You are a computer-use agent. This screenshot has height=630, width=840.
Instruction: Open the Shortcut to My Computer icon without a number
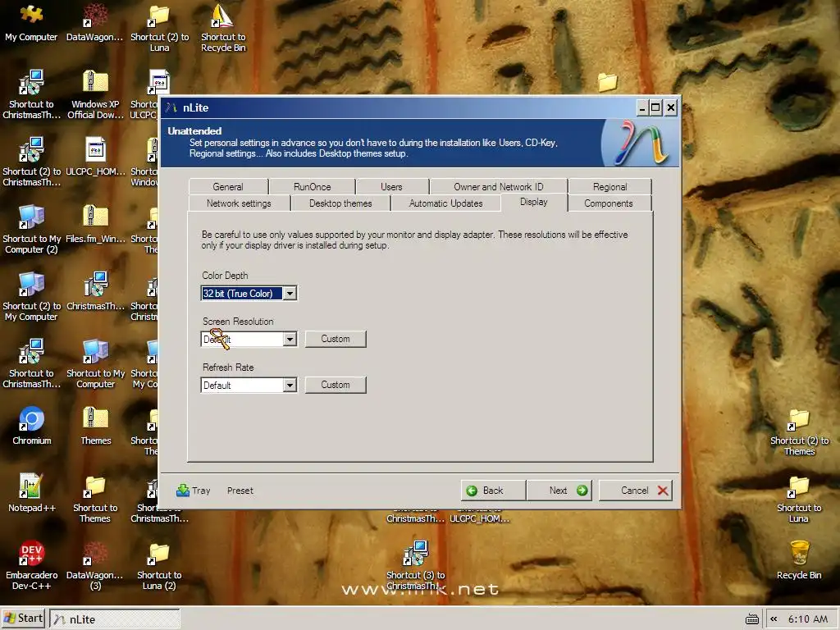[95, 363]
